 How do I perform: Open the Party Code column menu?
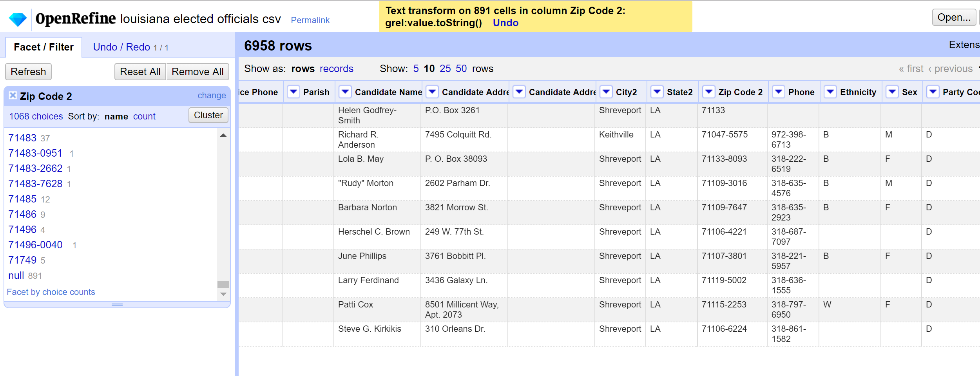point(934,92)
